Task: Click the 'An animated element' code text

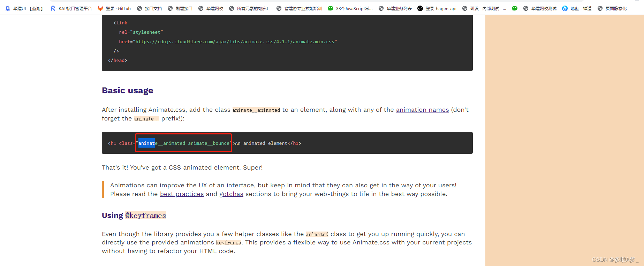Action: coord(261,143)
